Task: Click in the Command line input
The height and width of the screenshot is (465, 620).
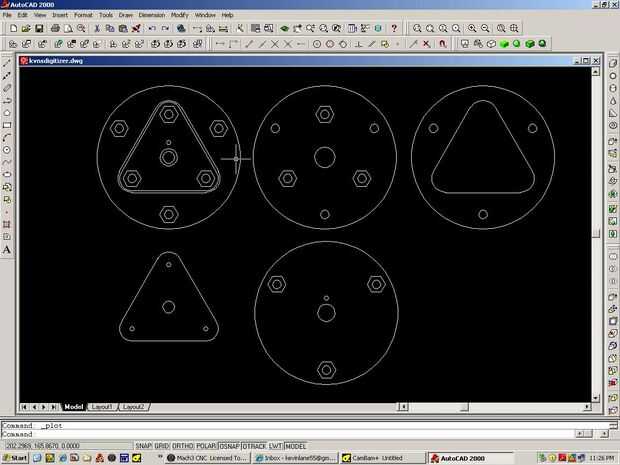Action: point(287,434)
